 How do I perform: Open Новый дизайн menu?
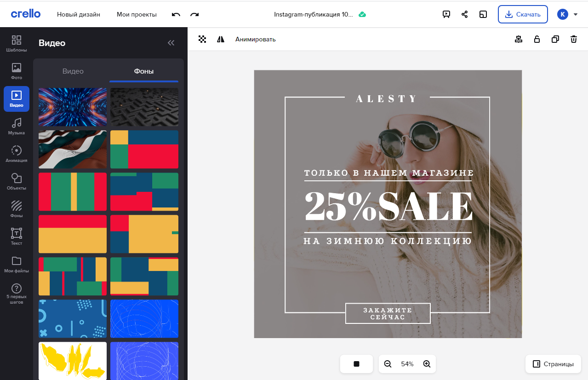79,14
